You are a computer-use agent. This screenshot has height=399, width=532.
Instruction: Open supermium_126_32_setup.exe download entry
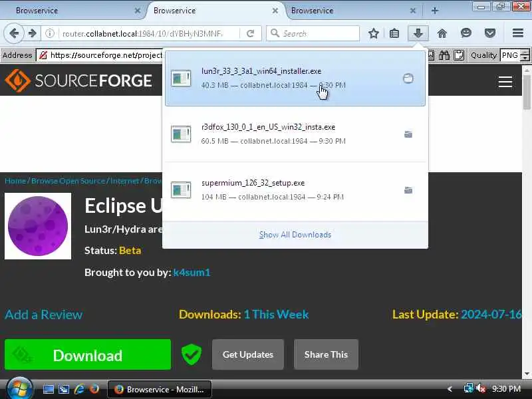295,190
